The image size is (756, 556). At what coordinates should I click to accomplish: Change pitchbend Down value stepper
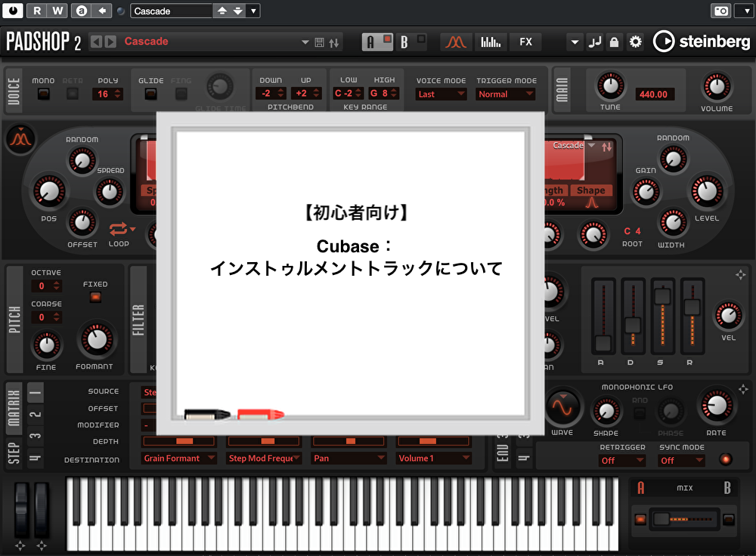click(x=281, y=94)
